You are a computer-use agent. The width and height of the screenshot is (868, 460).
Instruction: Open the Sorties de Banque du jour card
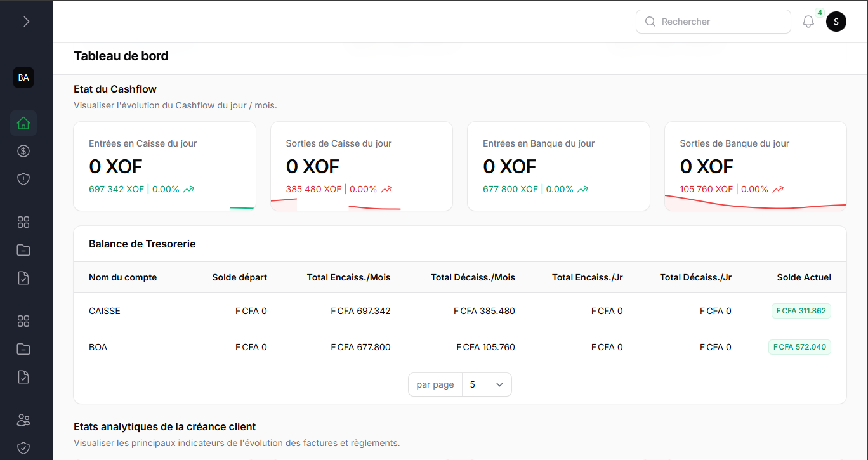755,166
